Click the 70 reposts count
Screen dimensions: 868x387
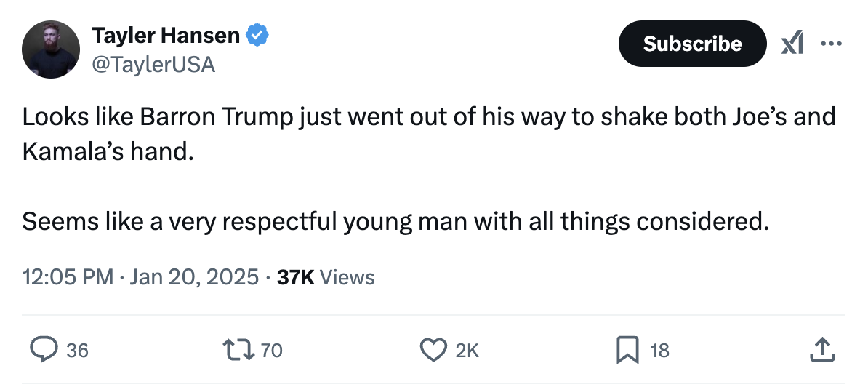[x=271, y=351]
